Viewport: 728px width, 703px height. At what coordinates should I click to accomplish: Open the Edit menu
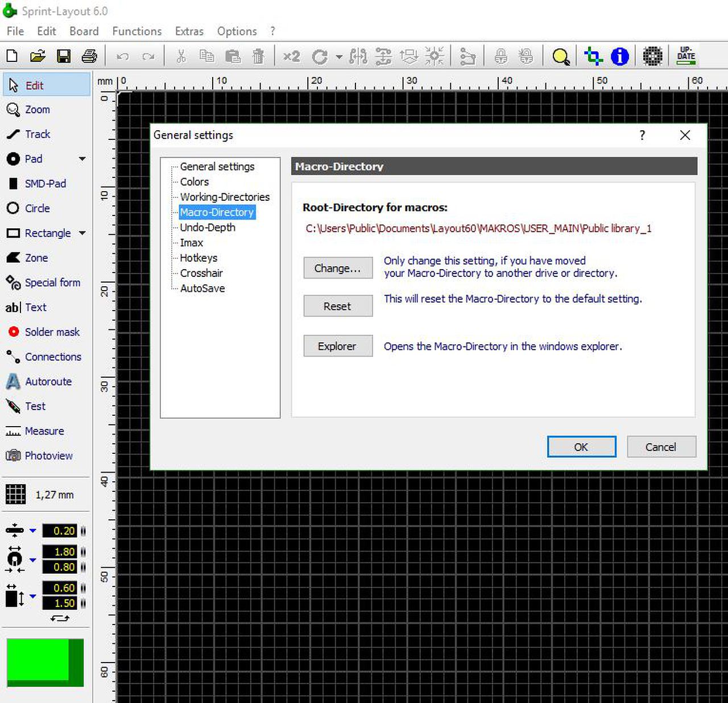[47, 31]
